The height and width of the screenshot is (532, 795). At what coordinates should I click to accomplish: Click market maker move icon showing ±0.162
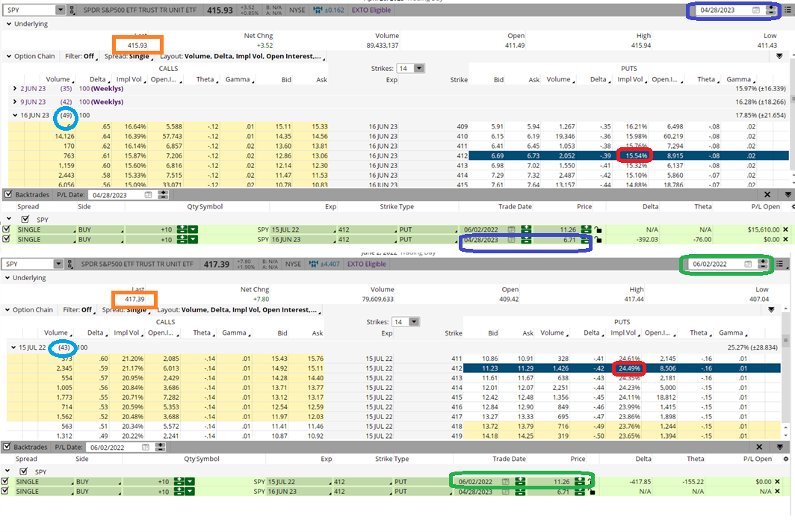coord(318,10)
